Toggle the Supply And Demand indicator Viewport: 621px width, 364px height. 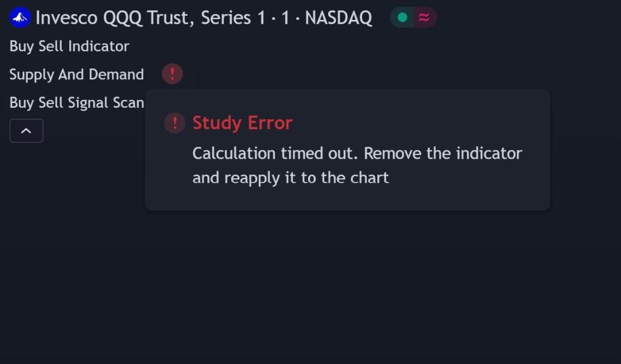pos(76,74)
